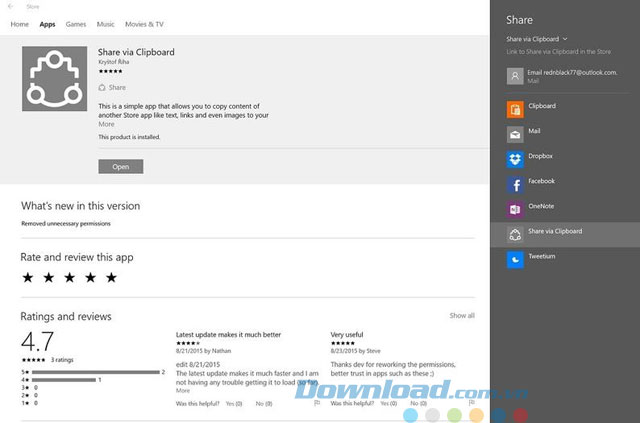Select the Dropbox icon in Share list

click(515, 159)
